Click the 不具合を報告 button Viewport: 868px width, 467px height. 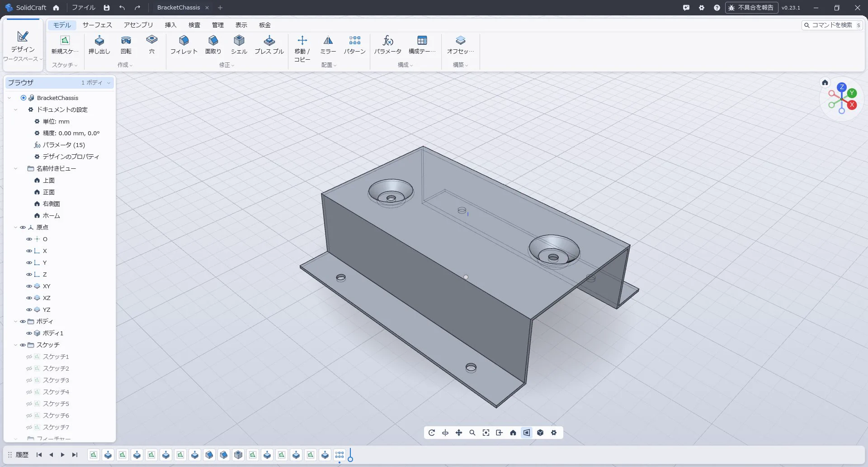point(751,8)
